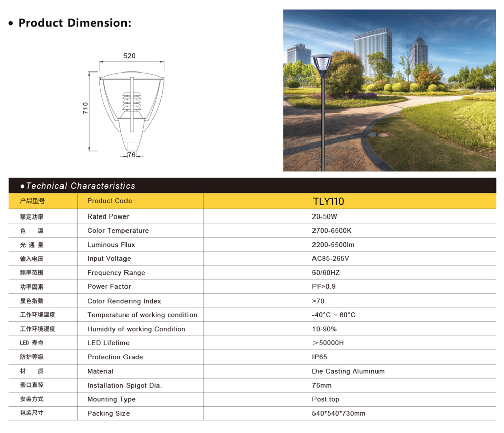The image size is (504, 433).
Task: Click the Protection Grade label
Action: tap(115, 357)
